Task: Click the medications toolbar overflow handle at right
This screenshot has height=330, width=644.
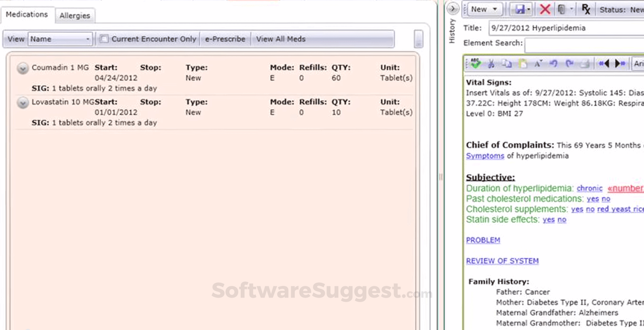Action: point(419,39)
